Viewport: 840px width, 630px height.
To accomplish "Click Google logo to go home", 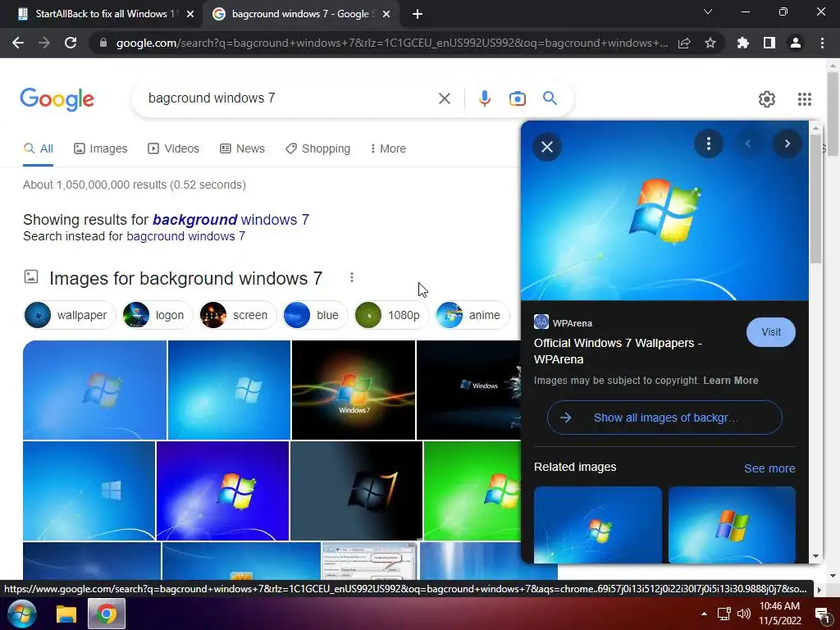I will click(x=57, y=99).
